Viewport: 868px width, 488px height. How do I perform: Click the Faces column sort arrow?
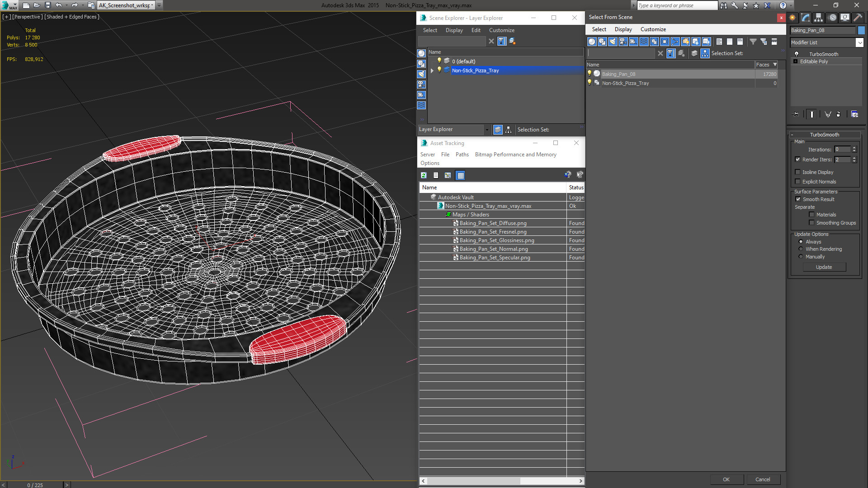[775, 65]
